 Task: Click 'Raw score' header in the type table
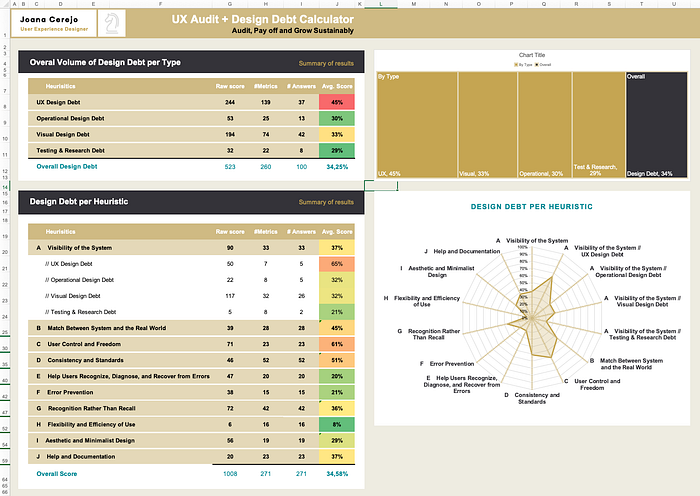[230, 86]
